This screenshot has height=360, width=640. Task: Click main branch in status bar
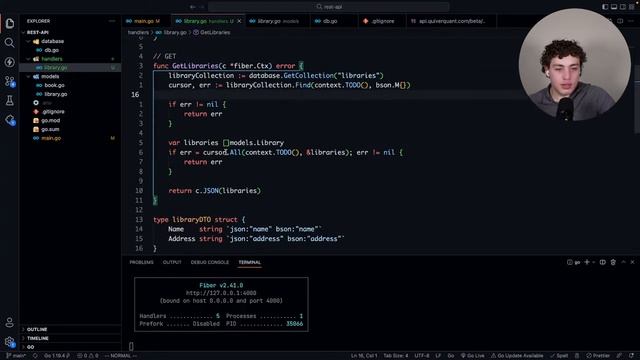pyautogui.click(x=16, y=356)
